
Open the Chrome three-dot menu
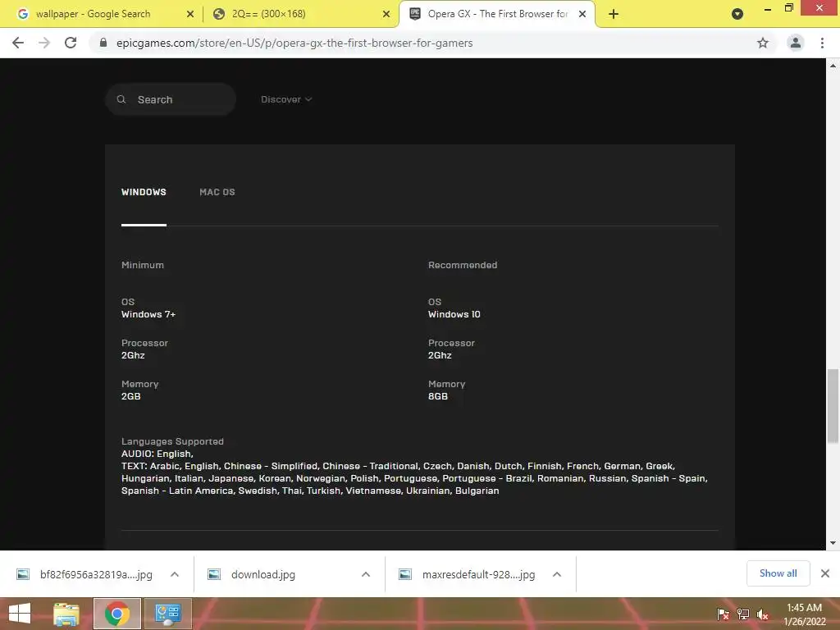click(x=822, y=43)
